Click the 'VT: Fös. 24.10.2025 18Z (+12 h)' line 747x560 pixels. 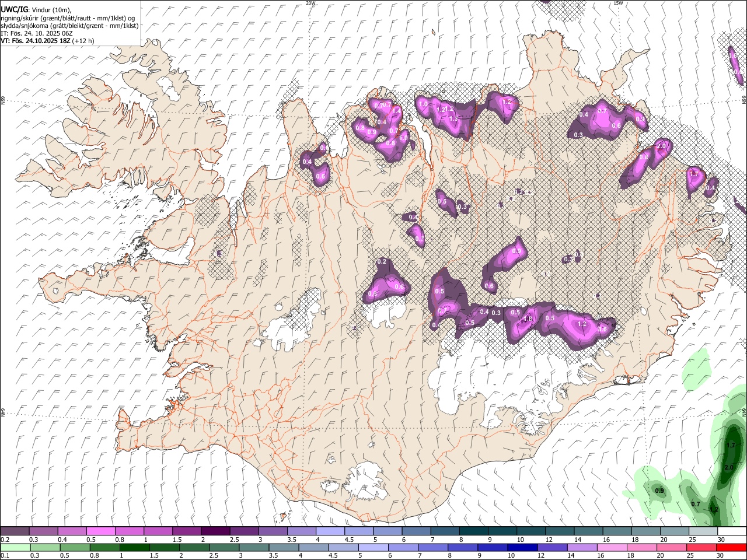click(x=47, y=41)
